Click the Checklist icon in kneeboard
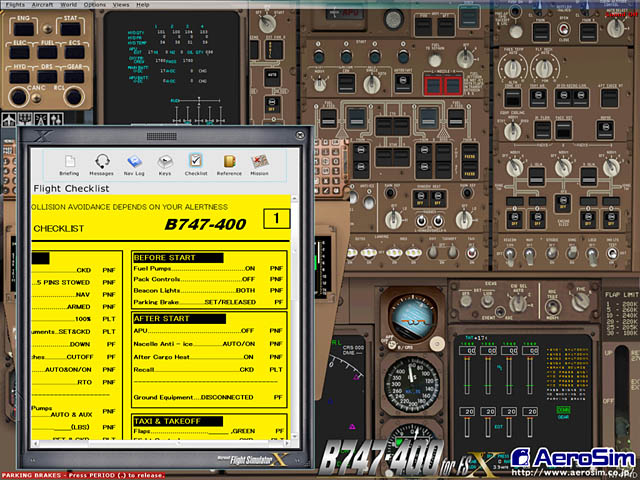This screenshot has width=640, height=480. pyautogui.click(x=196, y=164)
